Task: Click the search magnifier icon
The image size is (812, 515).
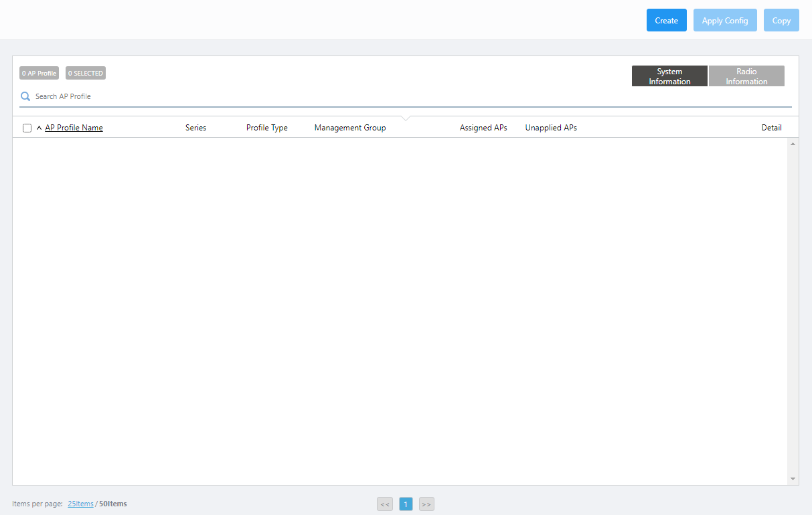Action: (25, 96)
